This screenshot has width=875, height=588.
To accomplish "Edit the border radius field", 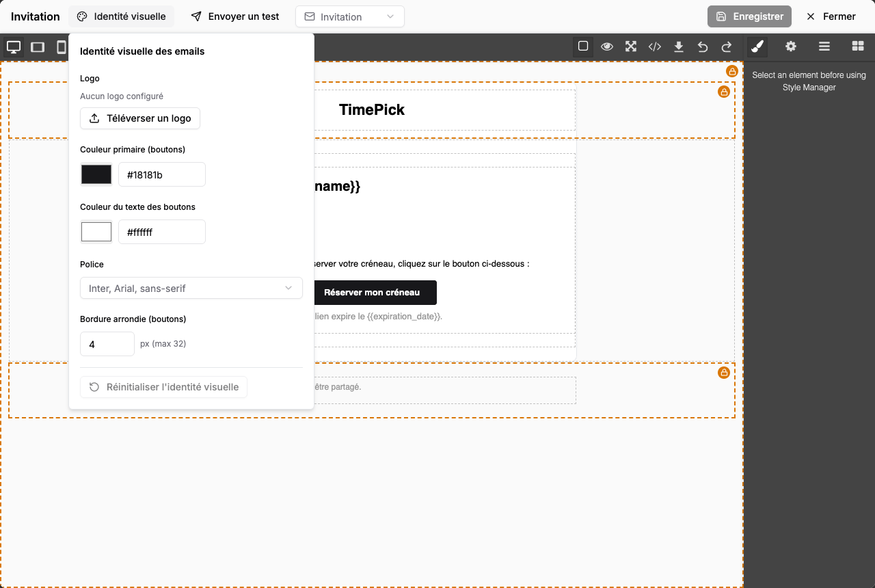I will 107,344.
